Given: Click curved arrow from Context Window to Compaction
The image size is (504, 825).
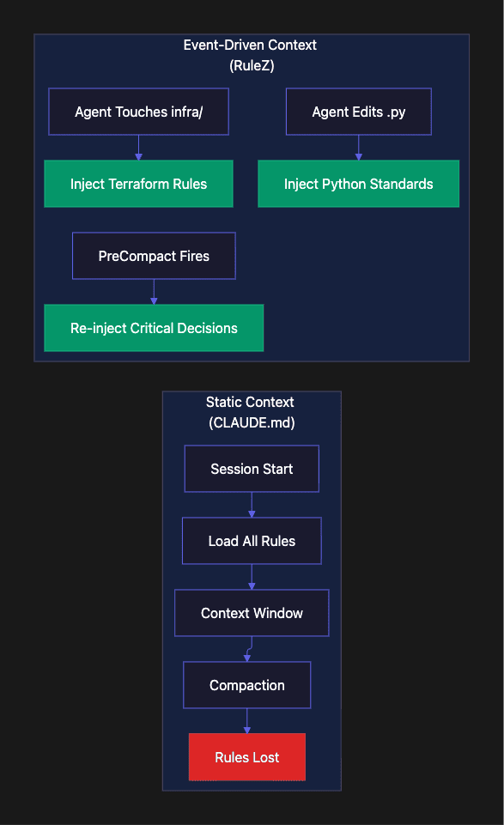Looking at the screenshot, I should click(249, 649).
